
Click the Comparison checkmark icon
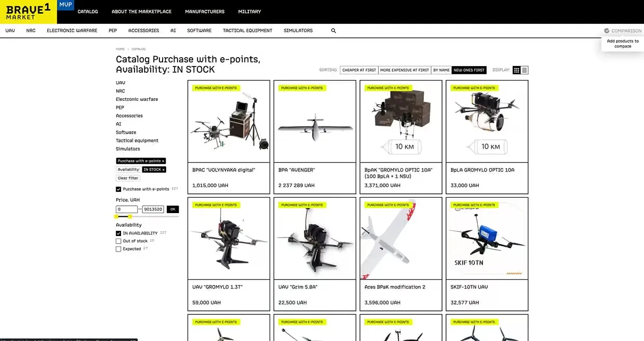(x=607, y=31)
